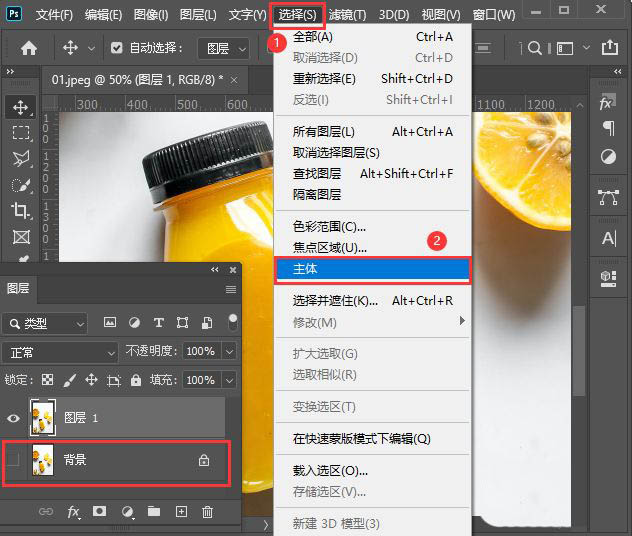Viewport: 632px width, 536px height.
Task: Open the workspace switcher icon
Action: (x=565, y=48)
